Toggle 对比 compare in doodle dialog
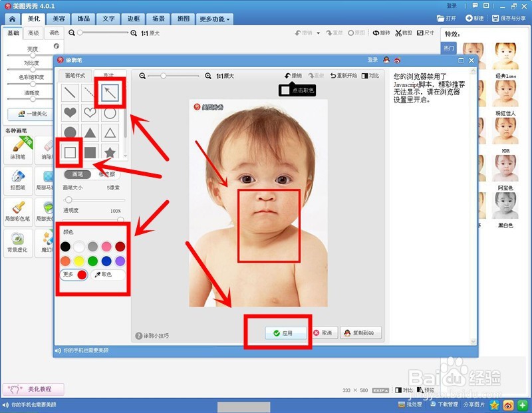 point(370,76)
